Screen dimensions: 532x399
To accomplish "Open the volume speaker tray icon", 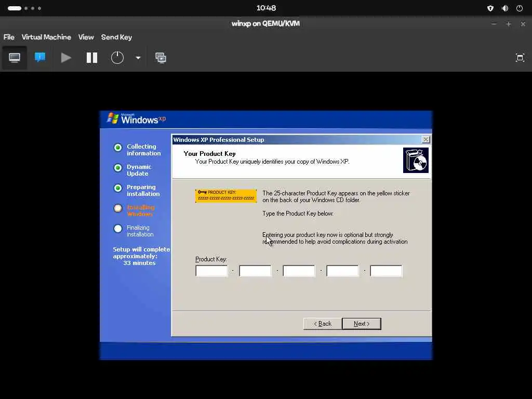I will coord(505,8).
